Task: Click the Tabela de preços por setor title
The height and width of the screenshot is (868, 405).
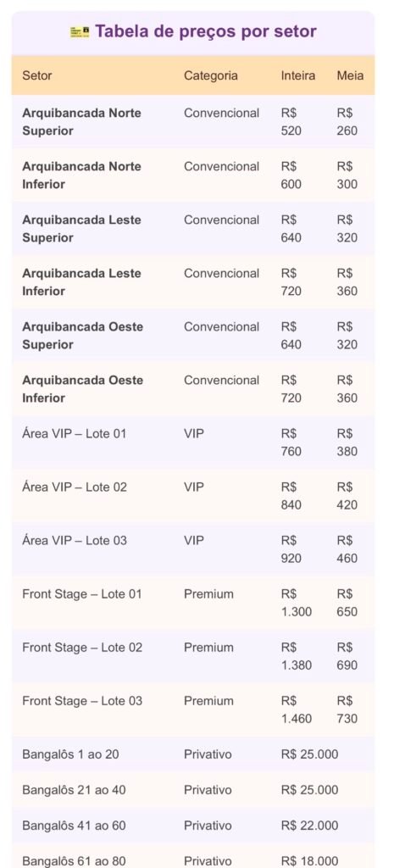Action: click(205, 31)
